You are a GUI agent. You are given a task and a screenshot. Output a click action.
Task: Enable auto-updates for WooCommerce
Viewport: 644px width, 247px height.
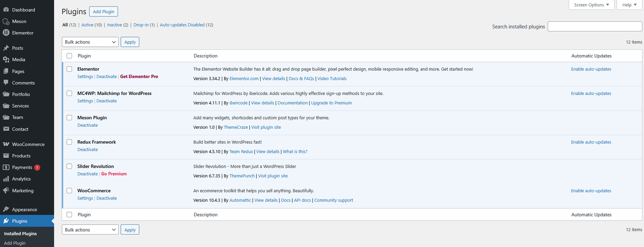[591, 191]
